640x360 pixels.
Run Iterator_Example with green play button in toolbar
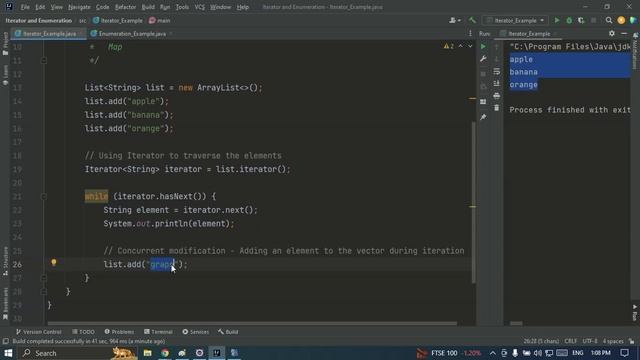coord(557,20)
